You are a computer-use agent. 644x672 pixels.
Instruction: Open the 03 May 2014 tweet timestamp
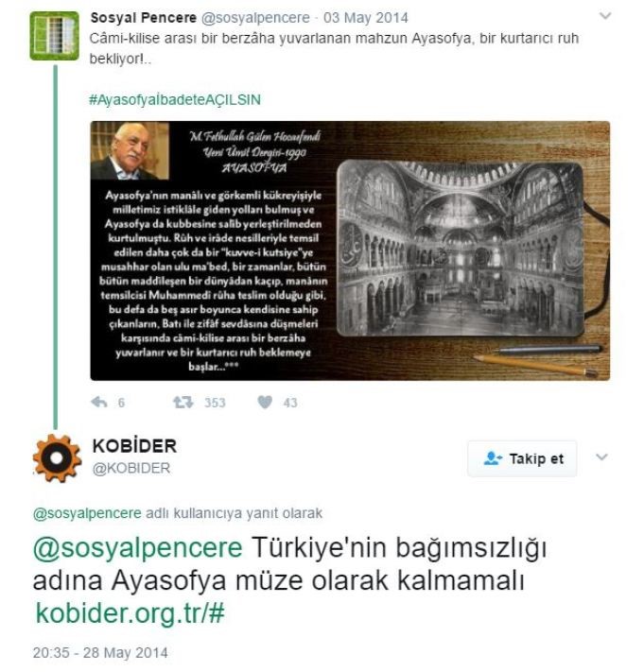366,18
